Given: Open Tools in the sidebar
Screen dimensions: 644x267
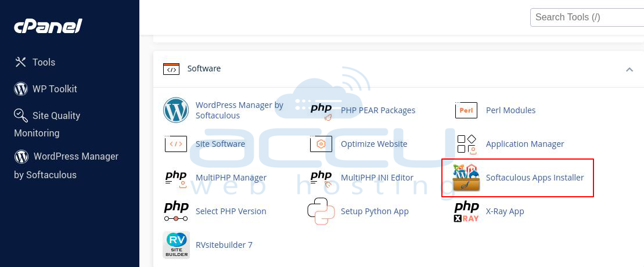Looking at the screenshot, I should [x=44, y=62].
